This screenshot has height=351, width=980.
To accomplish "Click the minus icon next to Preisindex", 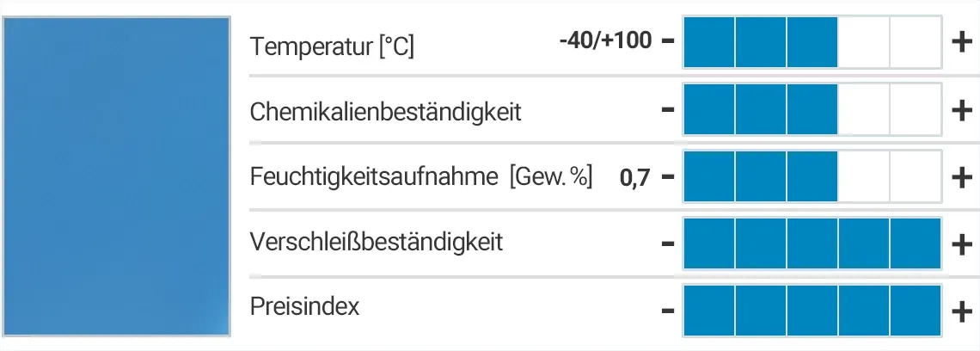I will tap(668, 311).
